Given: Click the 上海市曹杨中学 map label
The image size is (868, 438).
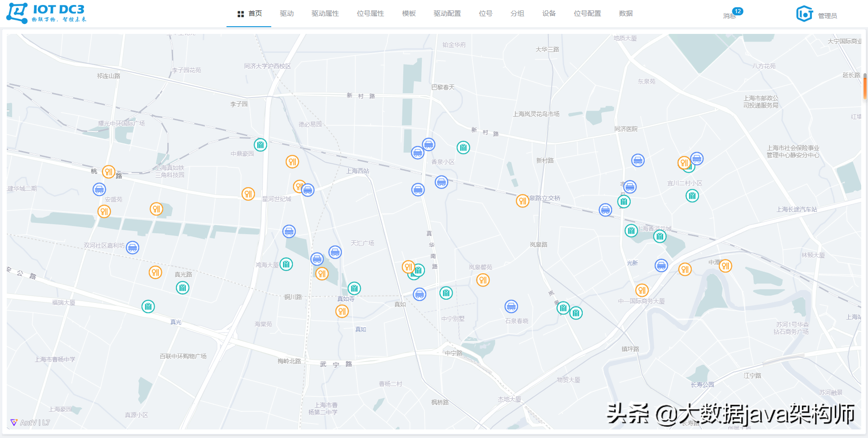Looking at the screenshot, I should pyautogui.click(x=55, y=359).
